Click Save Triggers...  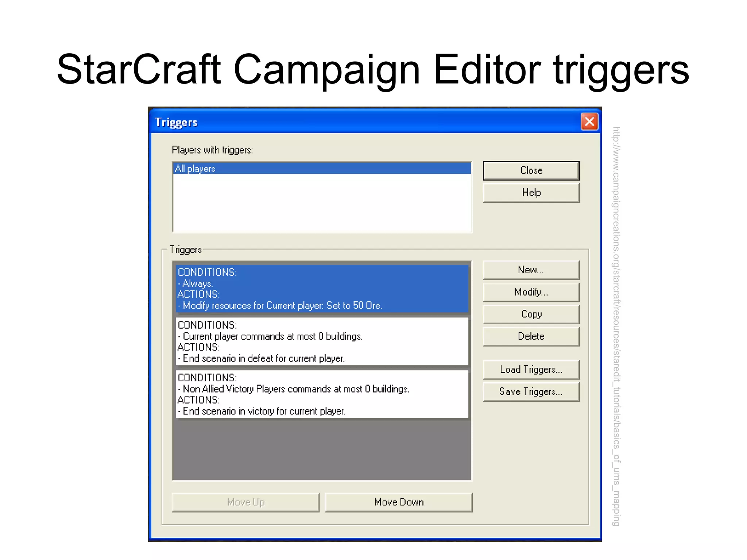(x=531, y=392)
